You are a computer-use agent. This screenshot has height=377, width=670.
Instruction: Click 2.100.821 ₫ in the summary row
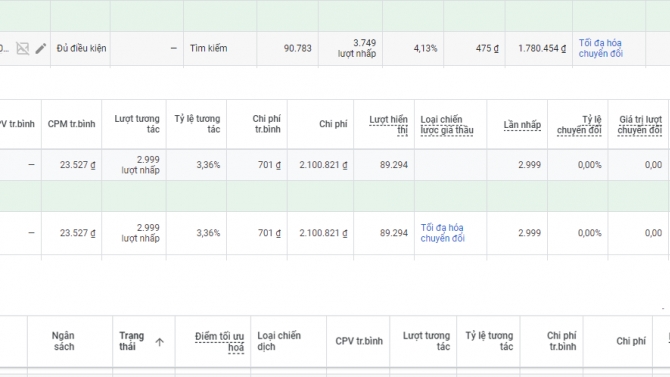pyautogui.click(x=323, y=165)
